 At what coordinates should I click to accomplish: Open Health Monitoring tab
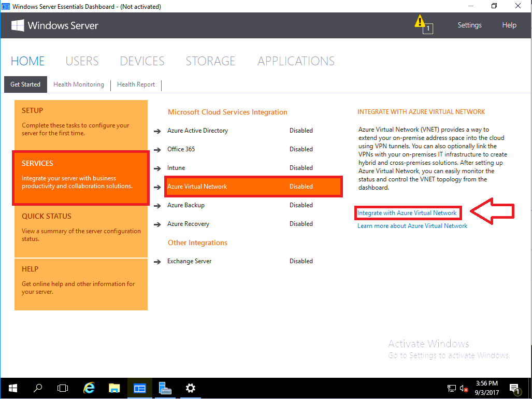click(x=79, y=84)
